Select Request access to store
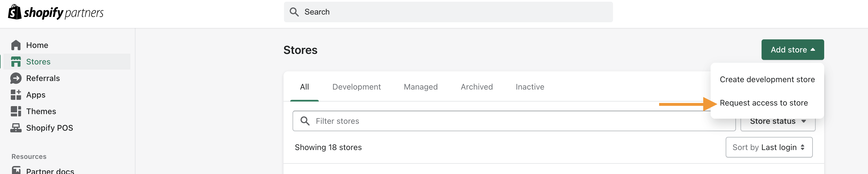Screen dimensions: 868x174 click(764, 103)
